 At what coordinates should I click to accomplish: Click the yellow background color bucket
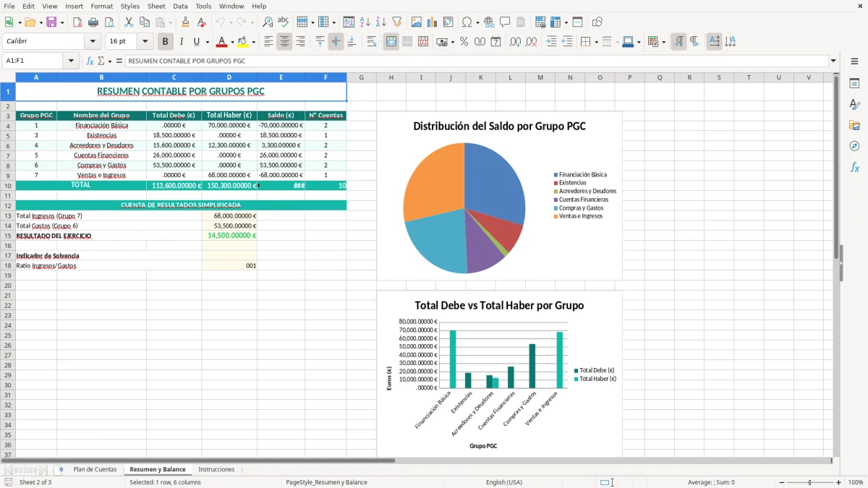point(243,42)
